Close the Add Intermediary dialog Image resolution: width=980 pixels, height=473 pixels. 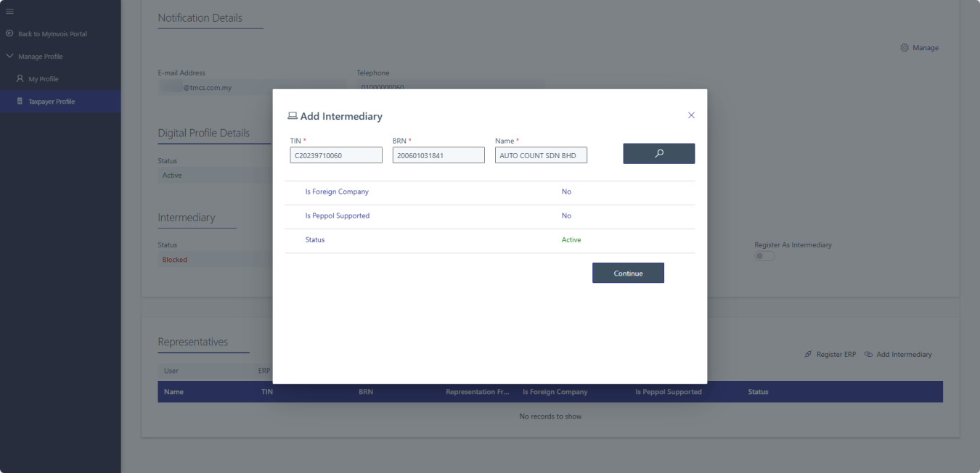click(x=691, y=115)
